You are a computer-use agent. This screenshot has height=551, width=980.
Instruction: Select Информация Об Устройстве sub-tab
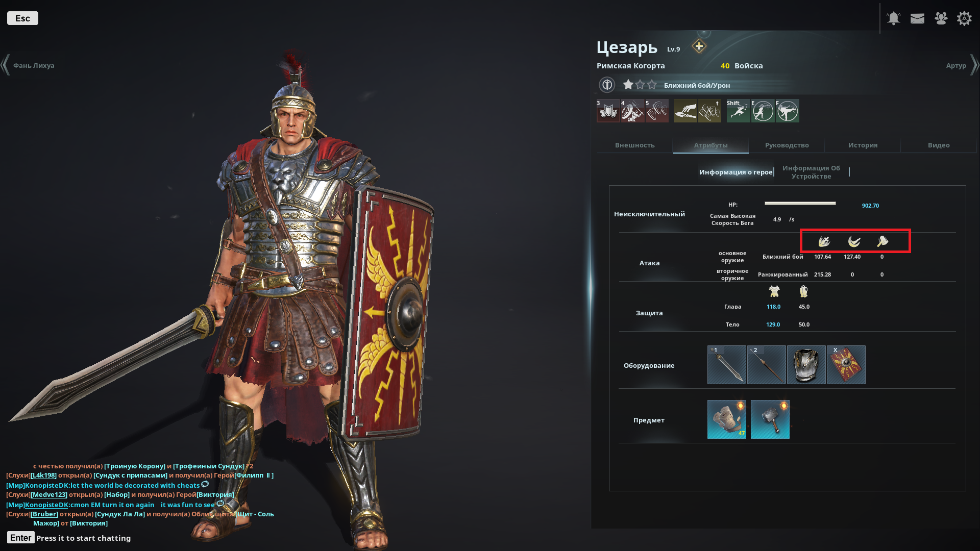(811, 172)
